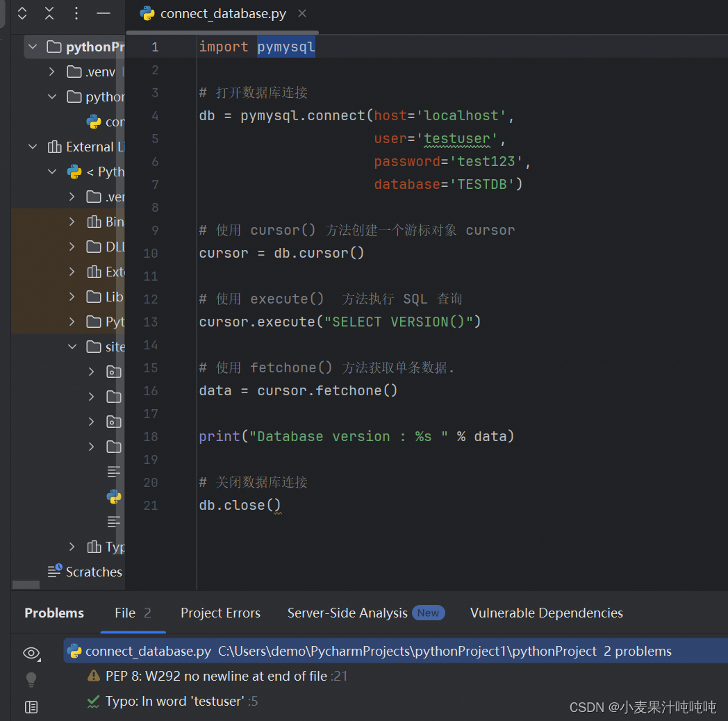Click the Collapse All icon in the Project toolbar
Viewport: 728px width, 721px height.
(x=49, y=13)
